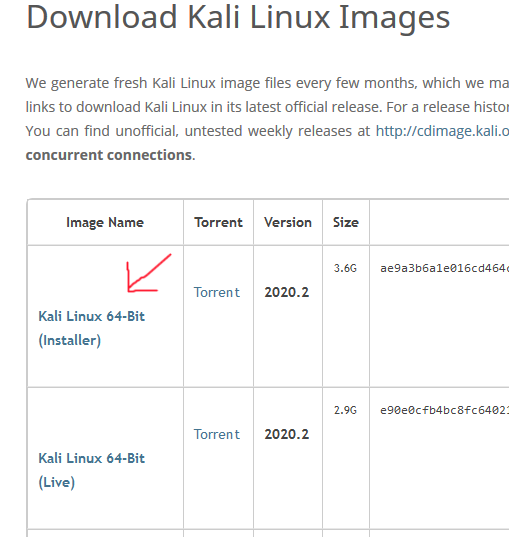Click the paragraph line beginning We generate fresh

click(x=267, y=83)
